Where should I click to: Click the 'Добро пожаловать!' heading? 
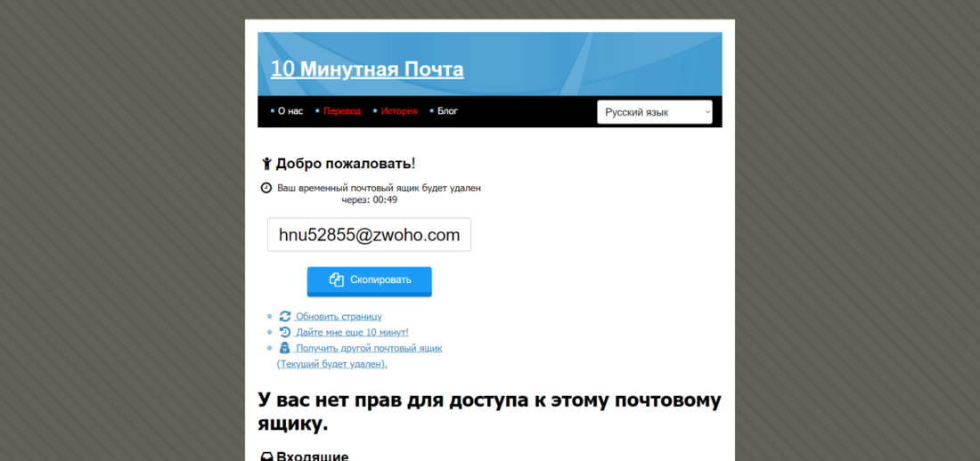click(346, 164)
